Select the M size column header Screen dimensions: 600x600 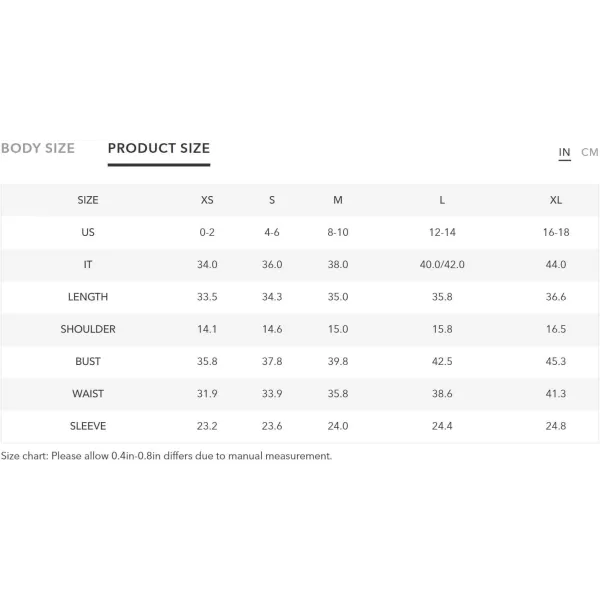coord(338,200)
